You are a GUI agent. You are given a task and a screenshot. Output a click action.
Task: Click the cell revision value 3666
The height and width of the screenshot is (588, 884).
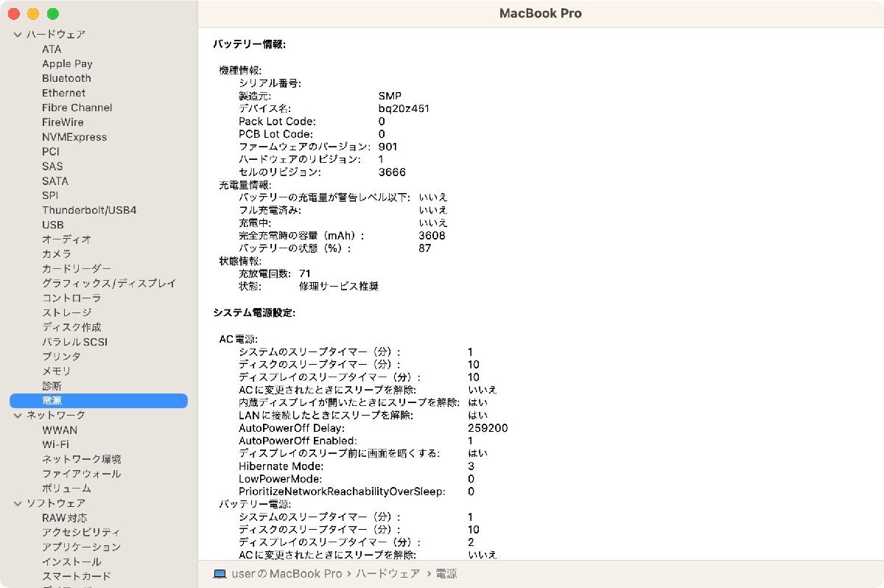coord(392,172)
